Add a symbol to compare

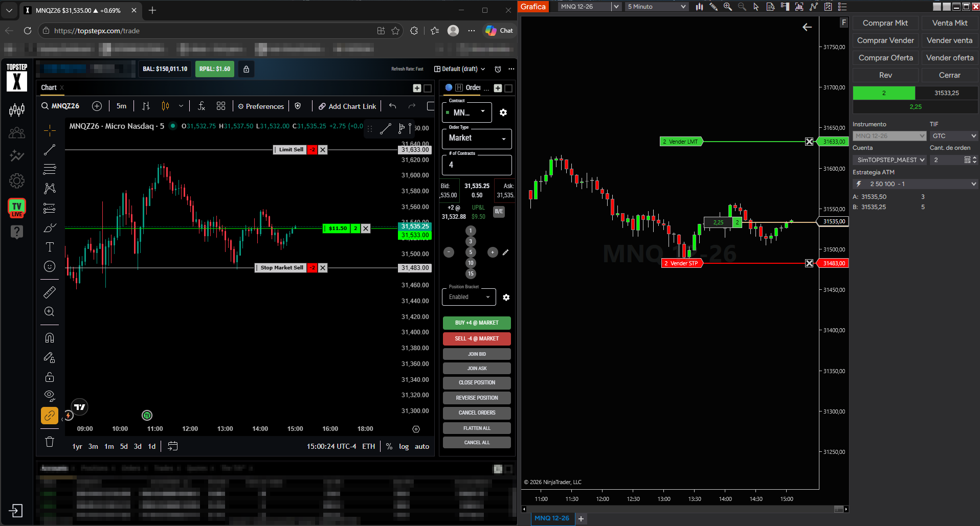tap(97, 106)
